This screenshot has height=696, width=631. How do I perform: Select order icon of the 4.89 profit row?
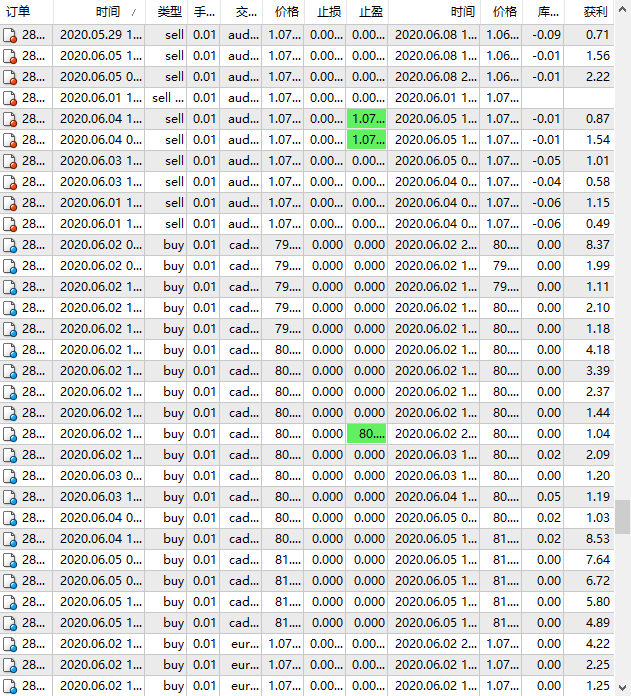tap(10, 624)
